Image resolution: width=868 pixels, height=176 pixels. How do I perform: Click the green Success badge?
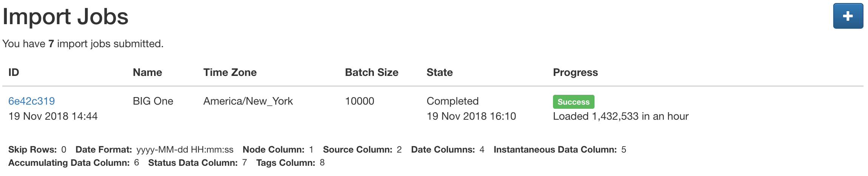[573, 102]
